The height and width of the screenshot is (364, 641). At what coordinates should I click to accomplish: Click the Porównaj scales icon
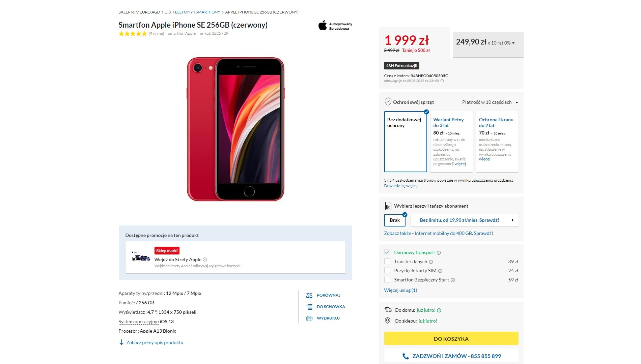tap(309, 296)
